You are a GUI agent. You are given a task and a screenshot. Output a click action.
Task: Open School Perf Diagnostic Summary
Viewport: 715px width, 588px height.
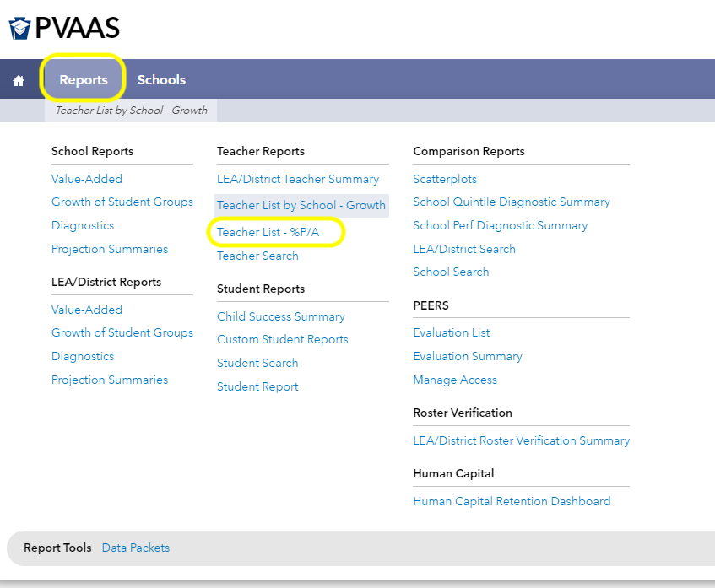pyautogui.click(x=501, y=225)
